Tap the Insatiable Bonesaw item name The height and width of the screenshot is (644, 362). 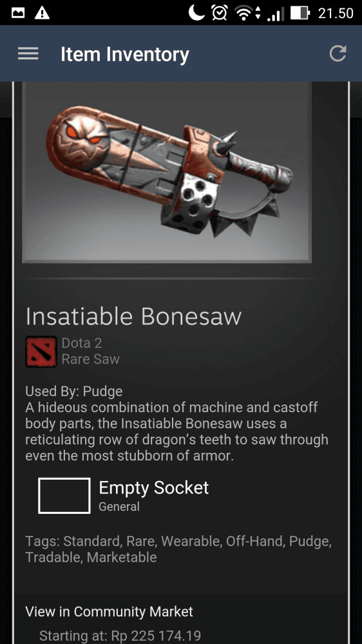click(133, 317)
